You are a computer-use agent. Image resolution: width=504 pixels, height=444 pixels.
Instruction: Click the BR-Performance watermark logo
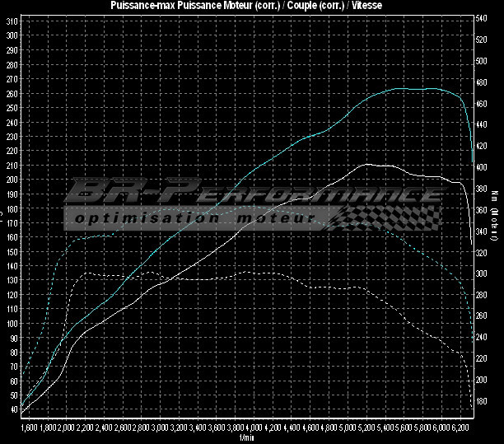tap(247, 195)
